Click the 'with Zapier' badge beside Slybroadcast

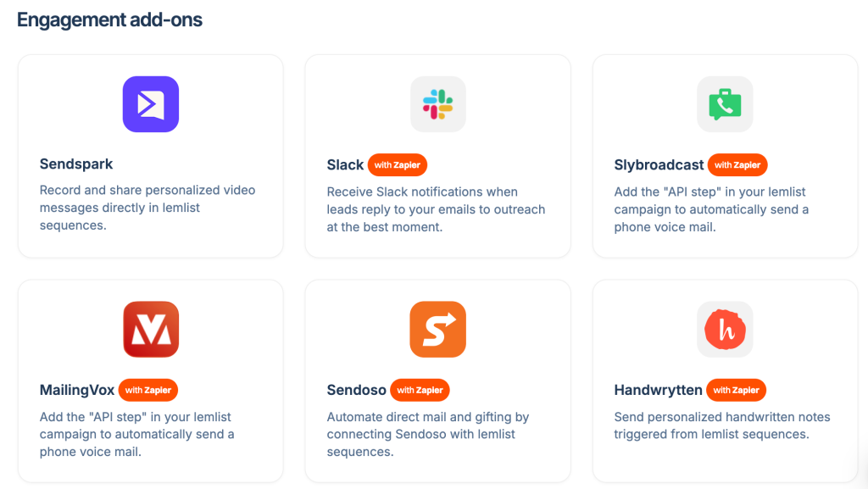pos(737,164)
